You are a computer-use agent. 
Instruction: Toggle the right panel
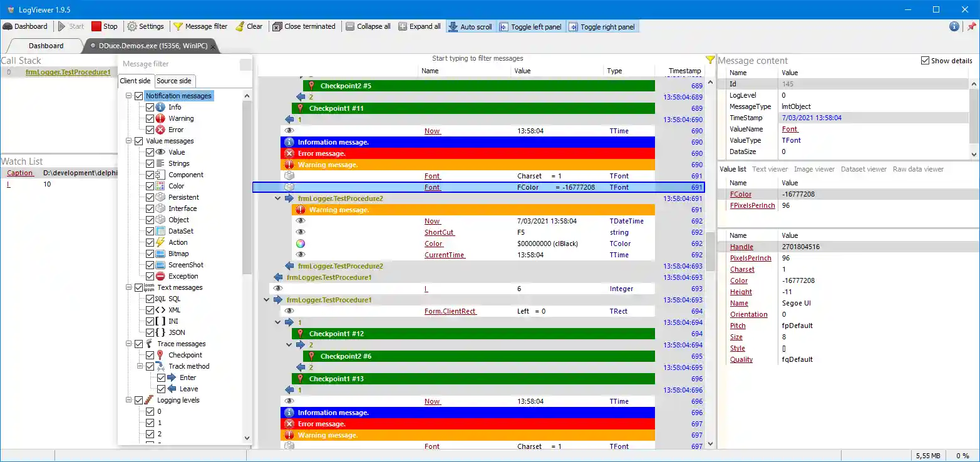(x=602, y=26)
